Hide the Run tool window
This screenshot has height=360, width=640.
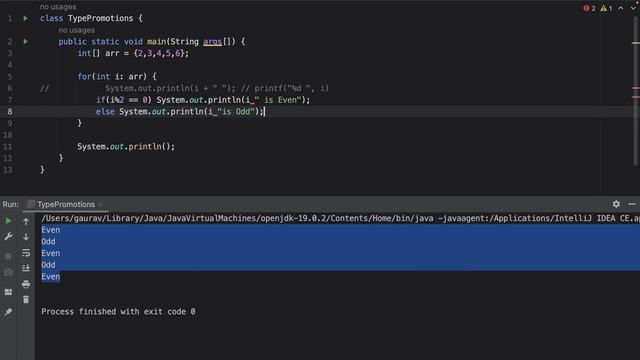[632, 204]
